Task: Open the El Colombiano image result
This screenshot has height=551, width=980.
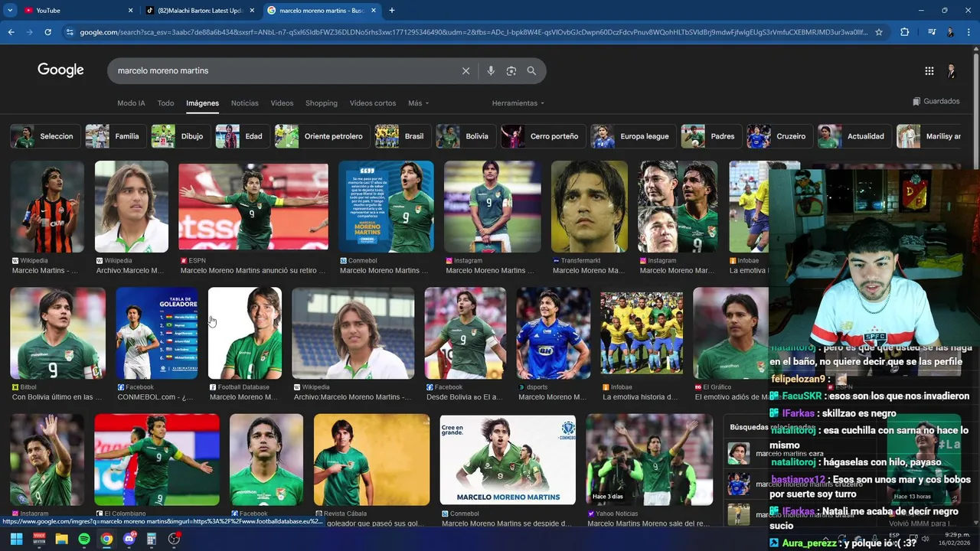Action: pyautogui.click(x=157, y=460)
